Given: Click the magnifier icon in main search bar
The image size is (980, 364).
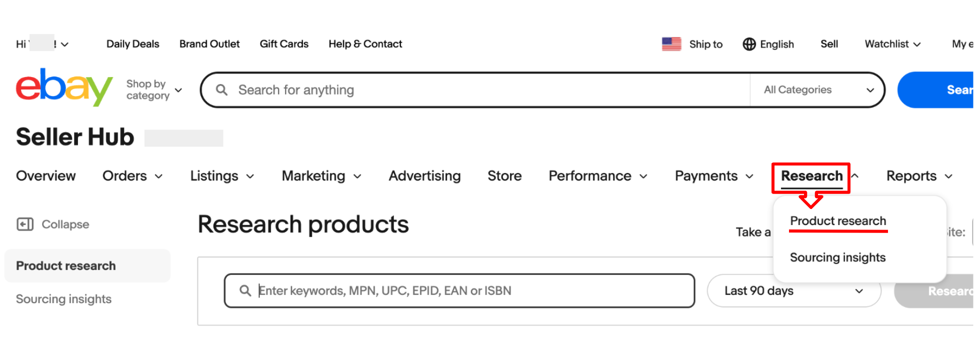Looking at the screenshot, I should pos(221,90).
